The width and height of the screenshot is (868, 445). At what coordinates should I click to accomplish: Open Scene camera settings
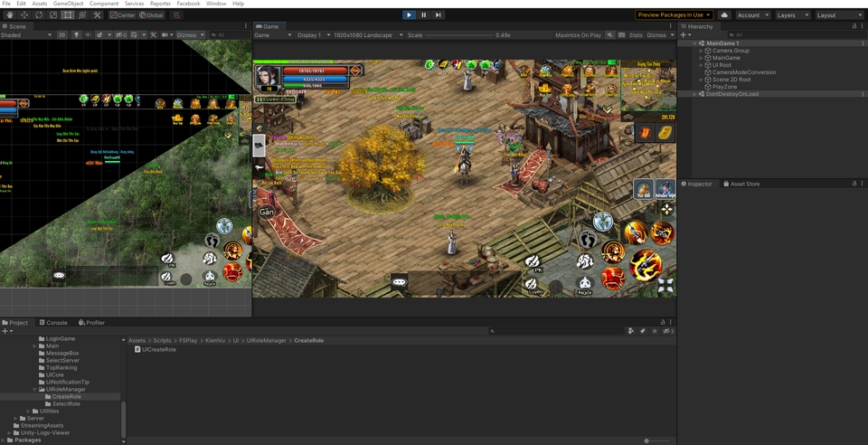[166, 35]
